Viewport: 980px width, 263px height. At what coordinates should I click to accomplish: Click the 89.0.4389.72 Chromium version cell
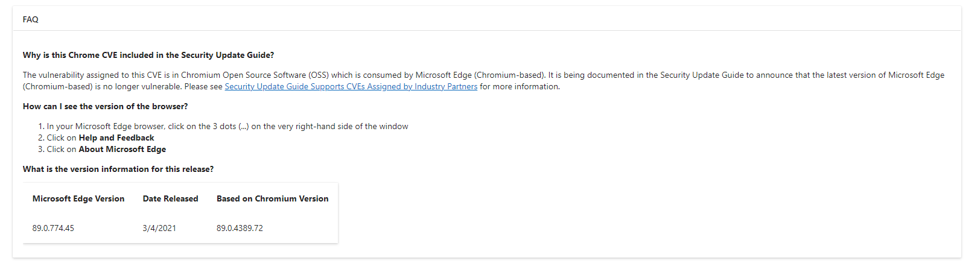pyautogui.click(x=240, y=228)
